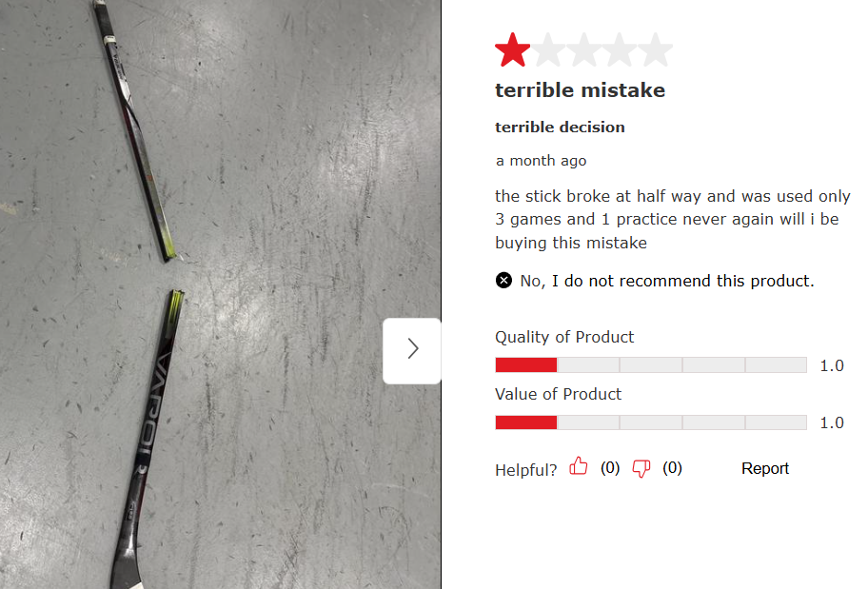868x589 pixels.
Task: Click the black X not-recommended icon
Action: click(503, 281)
